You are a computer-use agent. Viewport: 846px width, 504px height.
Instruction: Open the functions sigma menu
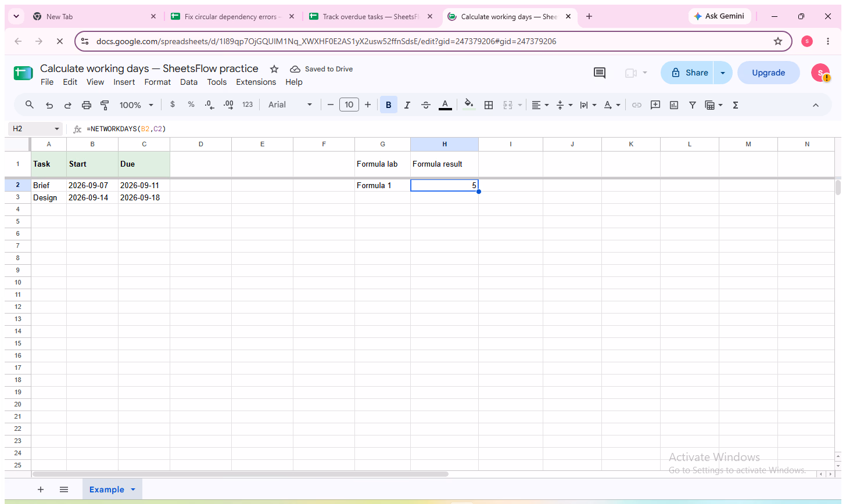[736, 105]
